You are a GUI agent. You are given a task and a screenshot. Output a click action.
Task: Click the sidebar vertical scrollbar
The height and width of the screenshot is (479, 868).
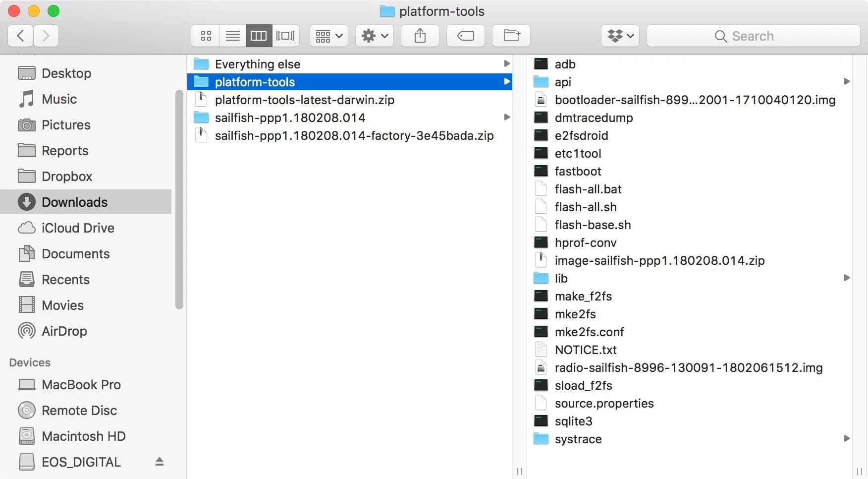179,199
